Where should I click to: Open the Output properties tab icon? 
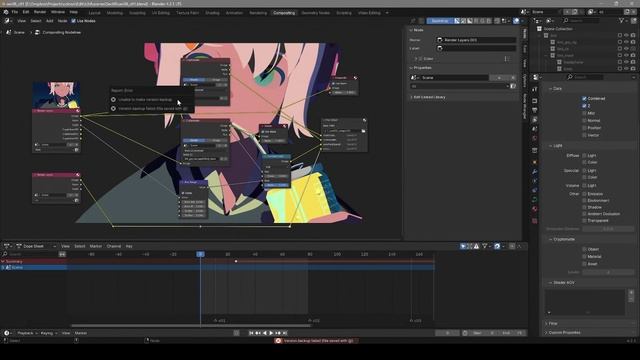[535, 110]
